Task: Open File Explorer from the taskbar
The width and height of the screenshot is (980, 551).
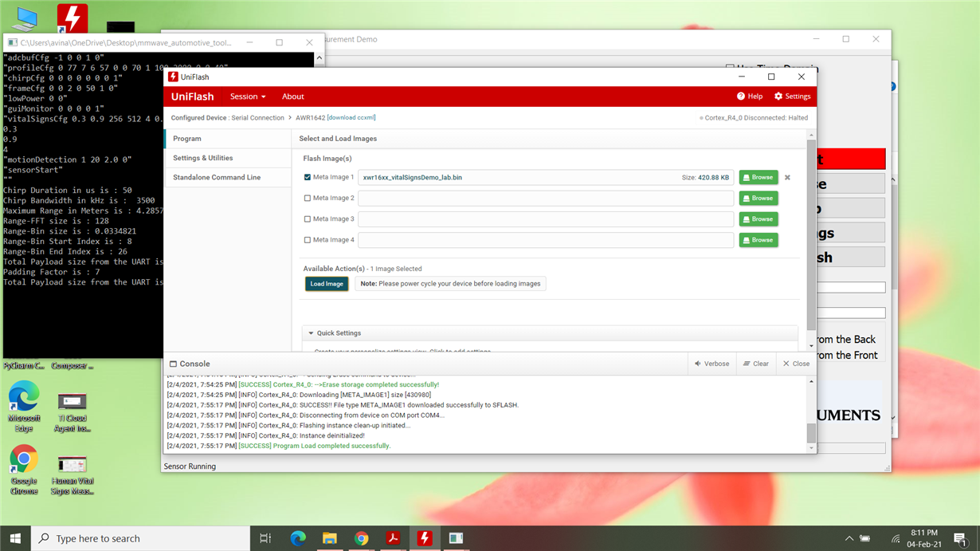Action: (330, 538)
